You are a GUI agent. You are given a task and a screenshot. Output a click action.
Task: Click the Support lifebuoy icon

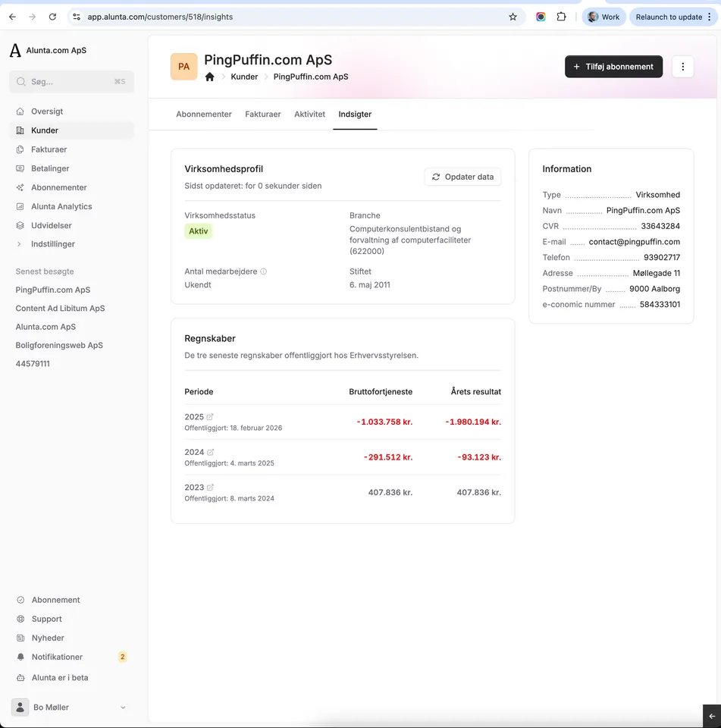[x=20, y=619]
